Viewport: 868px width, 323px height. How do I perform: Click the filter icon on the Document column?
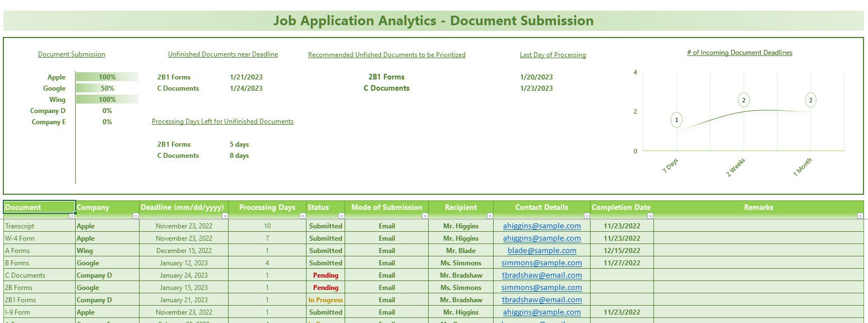pos(72,215)
